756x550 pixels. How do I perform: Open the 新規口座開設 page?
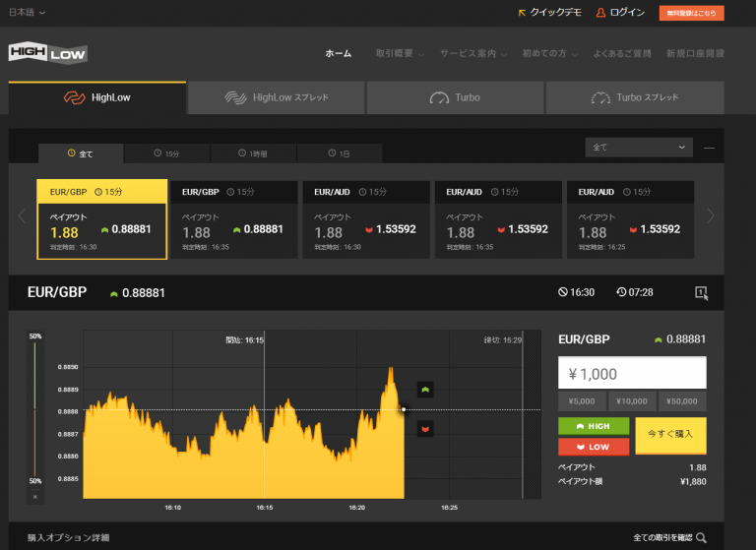click(x=695, y=53)
